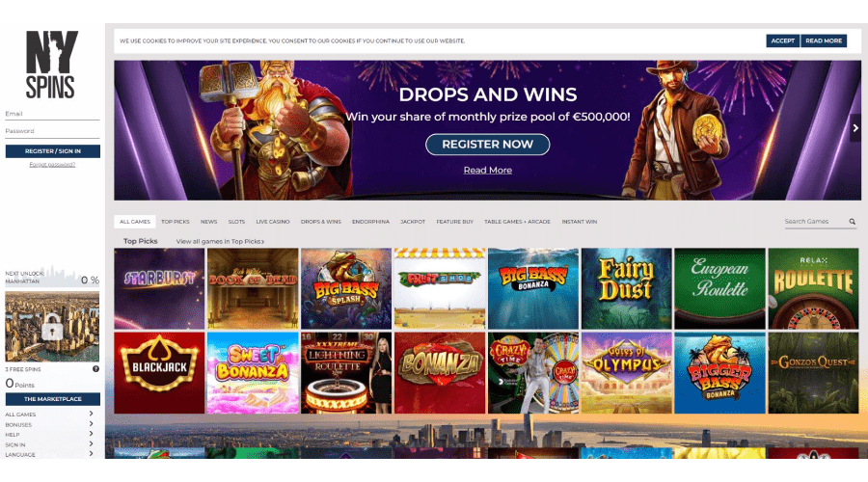Click View all games in Top Picks
This screenshot has height=482, width=868.
click(x=220, y=241)
